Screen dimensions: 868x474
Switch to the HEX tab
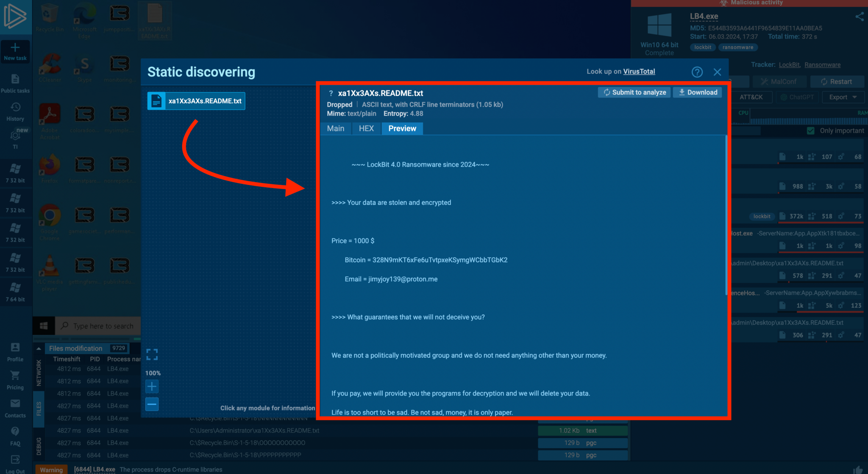click(x=366, y=128)
